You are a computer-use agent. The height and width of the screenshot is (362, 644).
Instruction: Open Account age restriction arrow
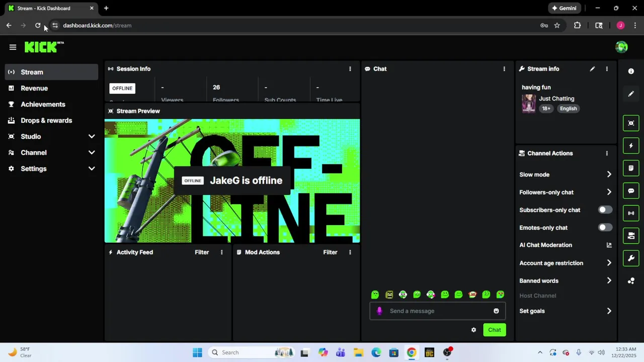[x=609, y=263]
